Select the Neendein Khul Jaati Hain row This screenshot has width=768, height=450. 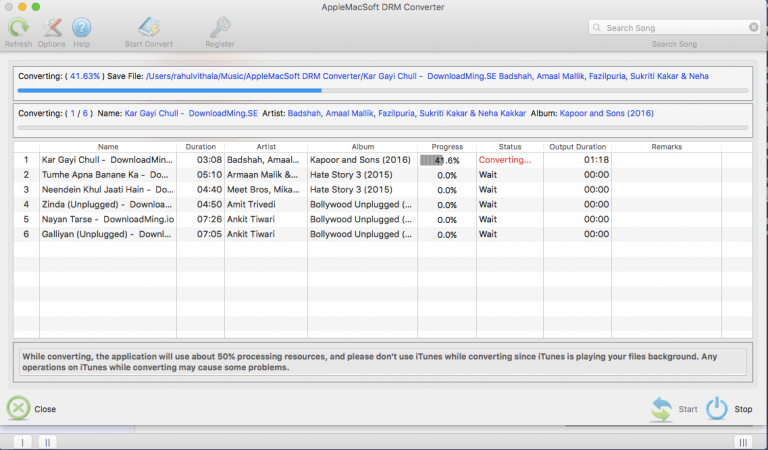pyautogui.click(x=383, y=189)
